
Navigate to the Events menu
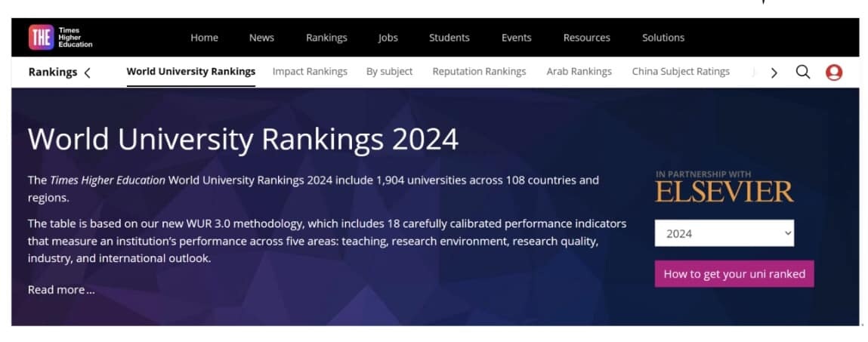pos(516,38)
